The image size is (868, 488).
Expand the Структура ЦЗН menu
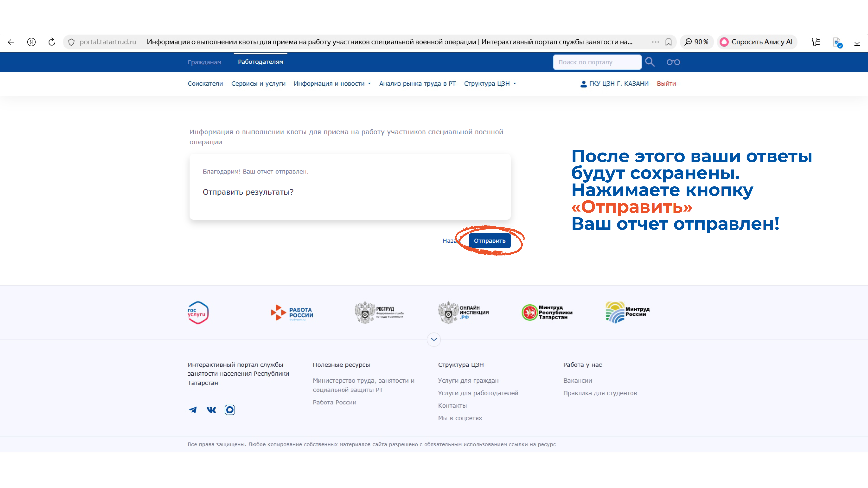coord(490,84)
